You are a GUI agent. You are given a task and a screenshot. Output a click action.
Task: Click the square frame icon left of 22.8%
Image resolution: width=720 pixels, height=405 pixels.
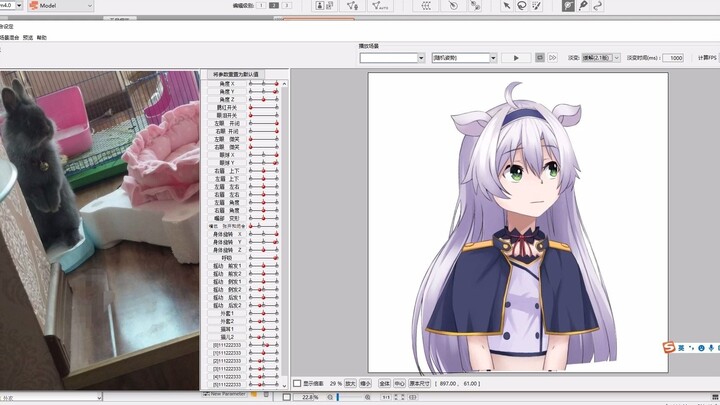287,397
